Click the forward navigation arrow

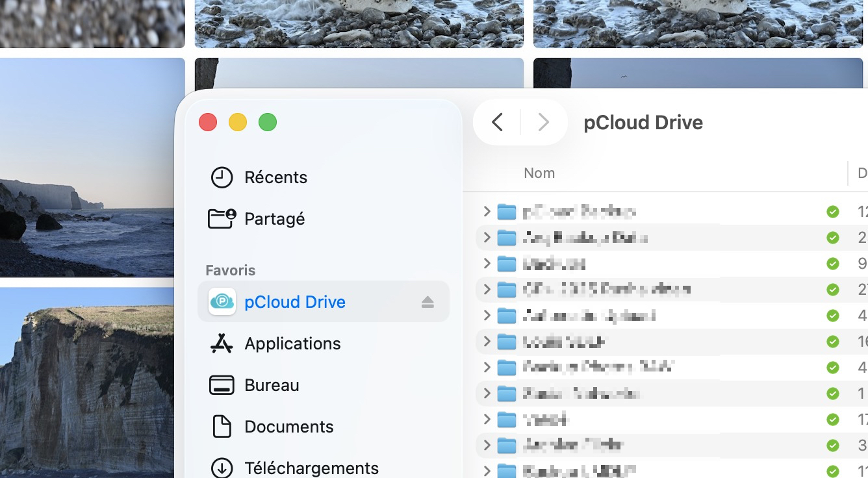(x=543, y=122)
